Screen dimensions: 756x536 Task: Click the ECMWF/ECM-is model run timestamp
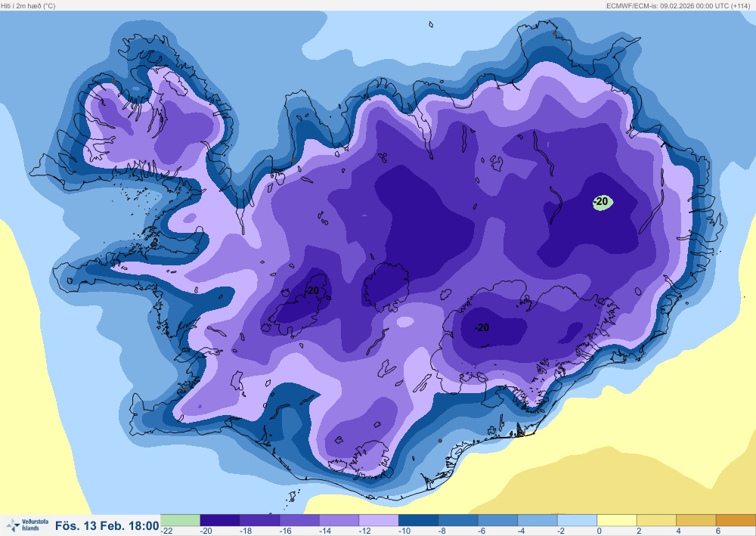[x=678, y=6]
